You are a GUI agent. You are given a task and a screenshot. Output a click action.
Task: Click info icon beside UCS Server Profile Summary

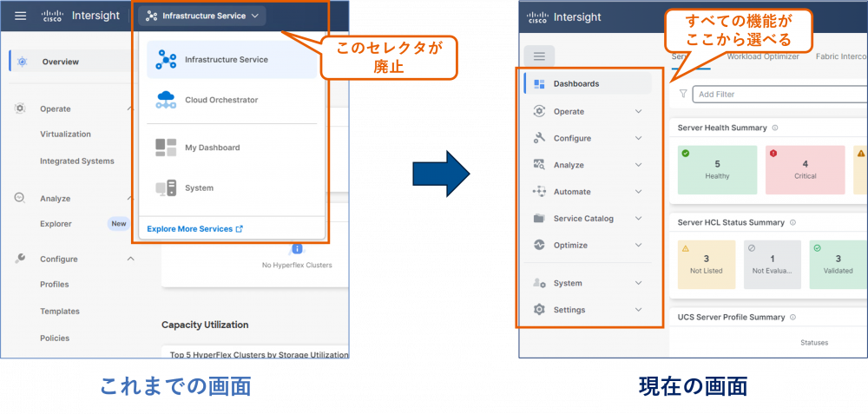coord(792,318)
